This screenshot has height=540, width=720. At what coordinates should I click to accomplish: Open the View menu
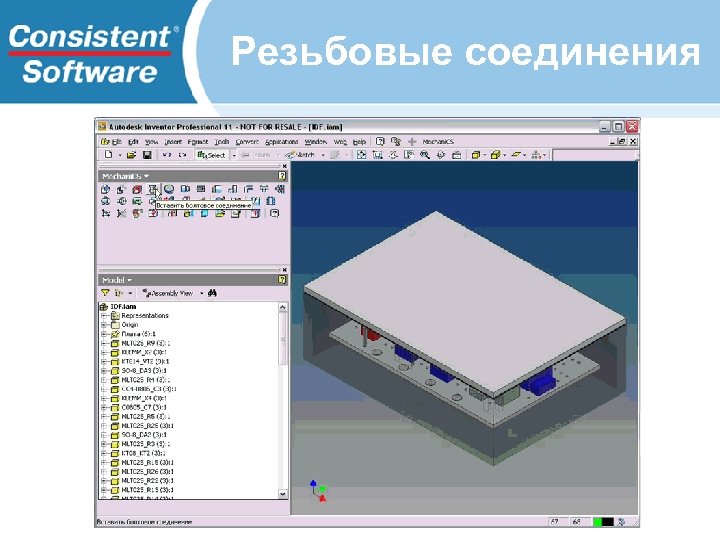tap(152, 142)
